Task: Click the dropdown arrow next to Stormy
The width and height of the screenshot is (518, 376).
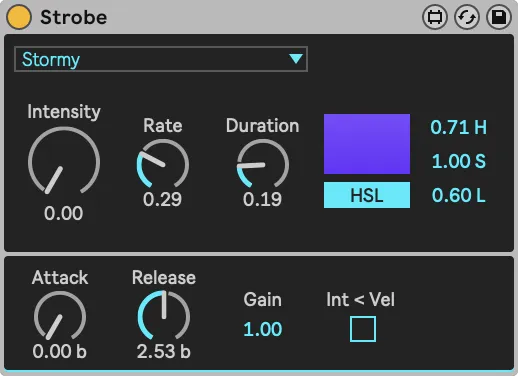Action: (x=296, y=59)
